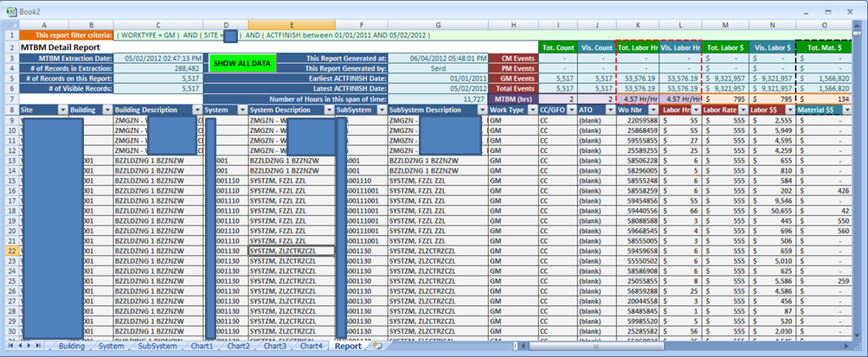The height and width of the screenshot is (357, 868).
Task: Select column E header
Action: [291, 25]
